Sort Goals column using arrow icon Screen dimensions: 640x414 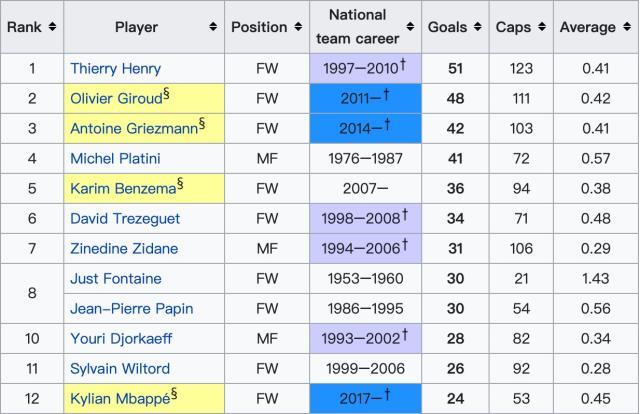click(477, 28)
